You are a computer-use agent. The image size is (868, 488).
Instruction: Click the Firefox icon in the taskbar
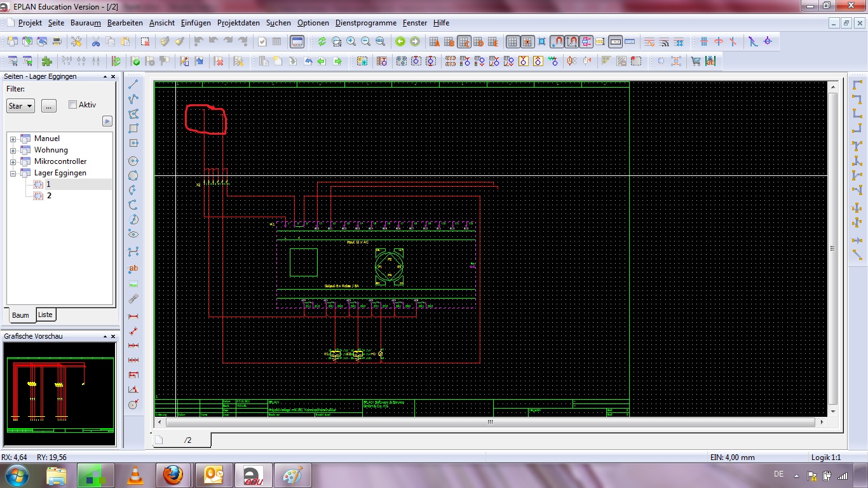click(172, 475)
